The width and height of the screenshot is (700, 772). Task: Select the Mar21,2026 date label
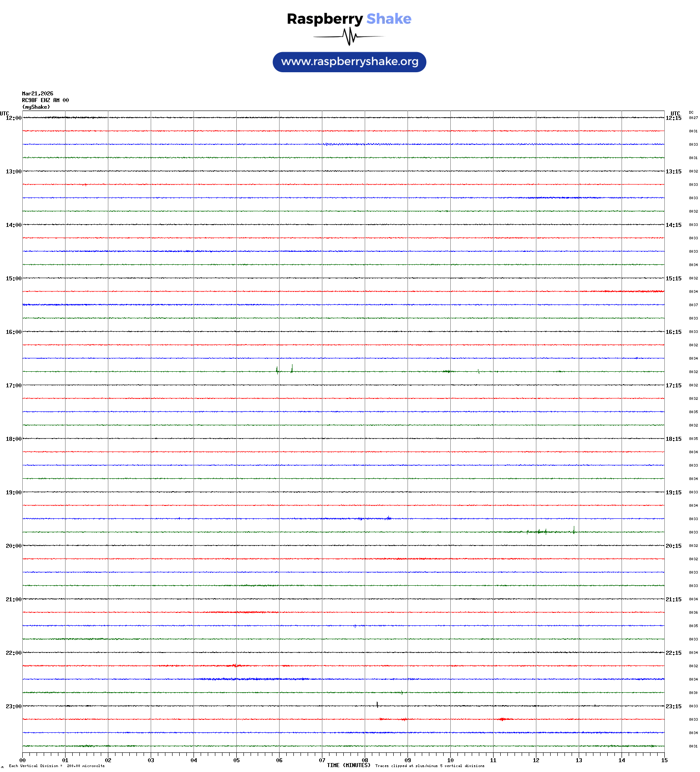click(37, 94)
